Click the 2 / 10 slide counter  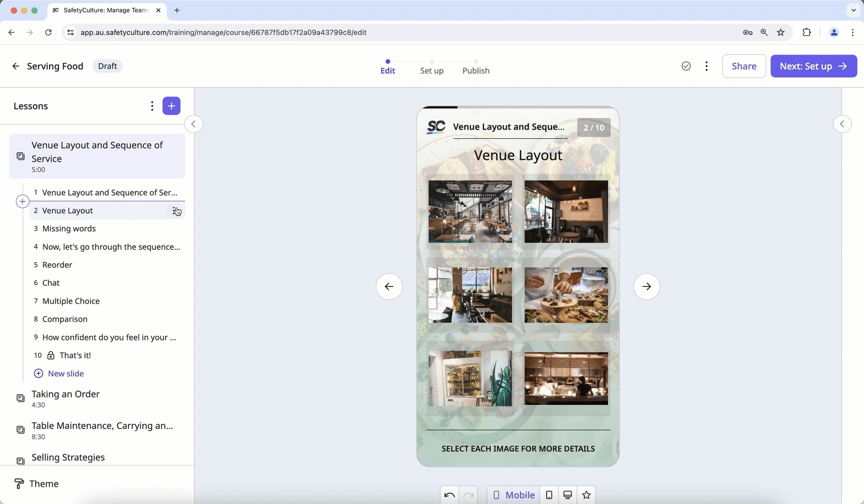(x=593, y=128)
